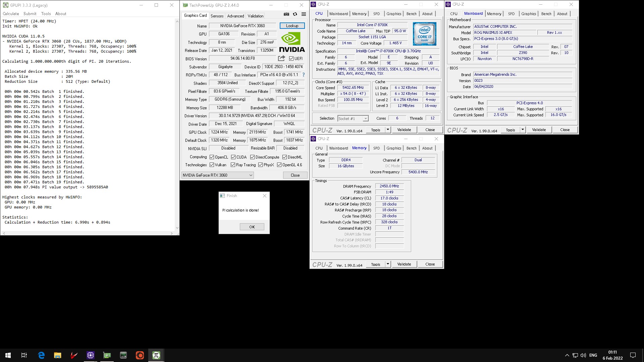Click the GPU-Z refresh icon

coord(295,14)
